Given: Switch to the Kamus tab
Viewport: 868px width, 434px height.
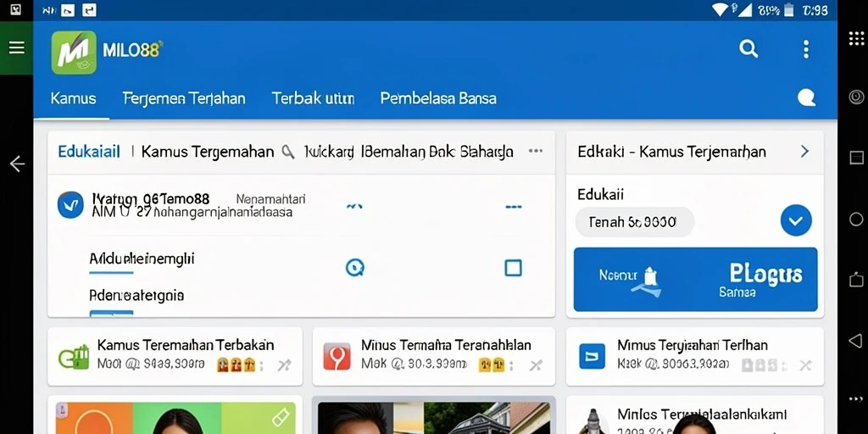Looking at the screenshot, I should (x=73, y=98).
